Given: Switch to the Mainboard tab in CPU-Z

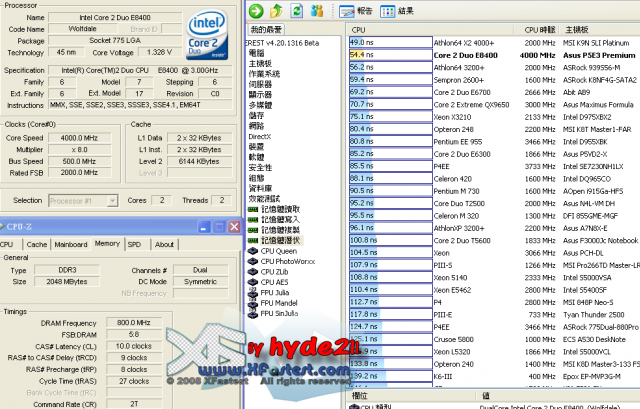Looking at the screenshot, I should click(x=71, y=245).
